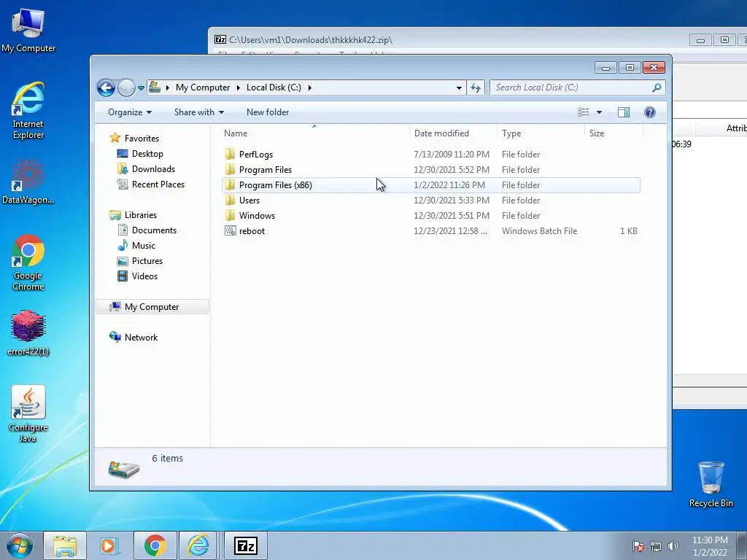Screen dimensions: 747x560
Task: Click the network tray icon
Action: point(656,546)
